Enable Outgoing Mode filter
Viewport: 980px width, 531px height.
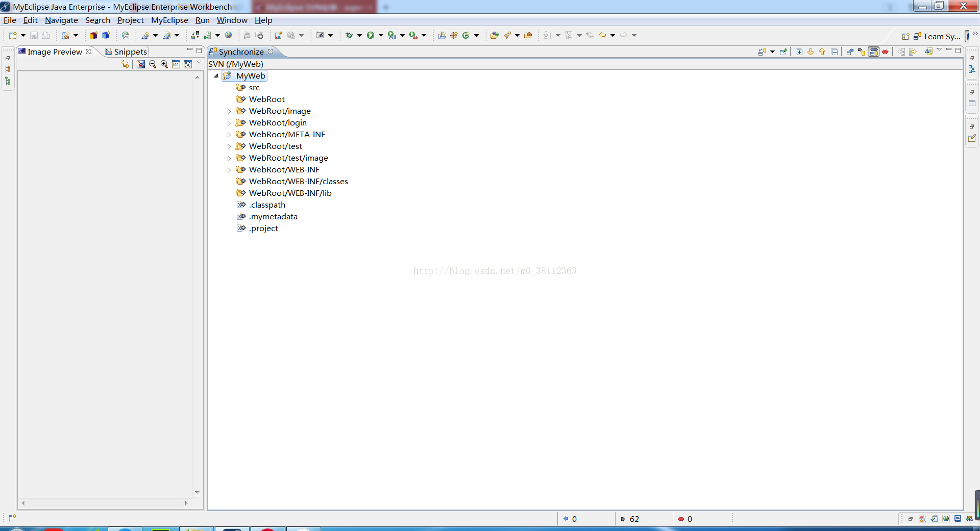862,52
